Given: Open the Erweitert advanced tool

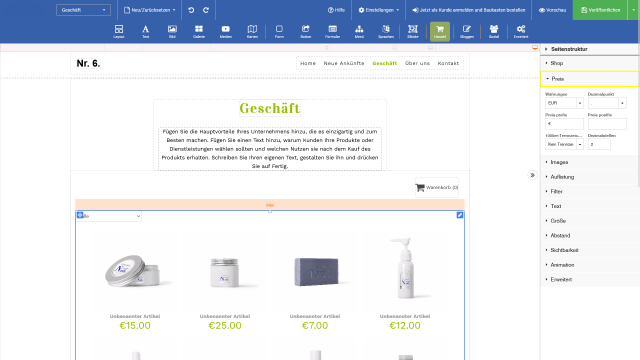Looking at the screenshot, I should point(521,31).
